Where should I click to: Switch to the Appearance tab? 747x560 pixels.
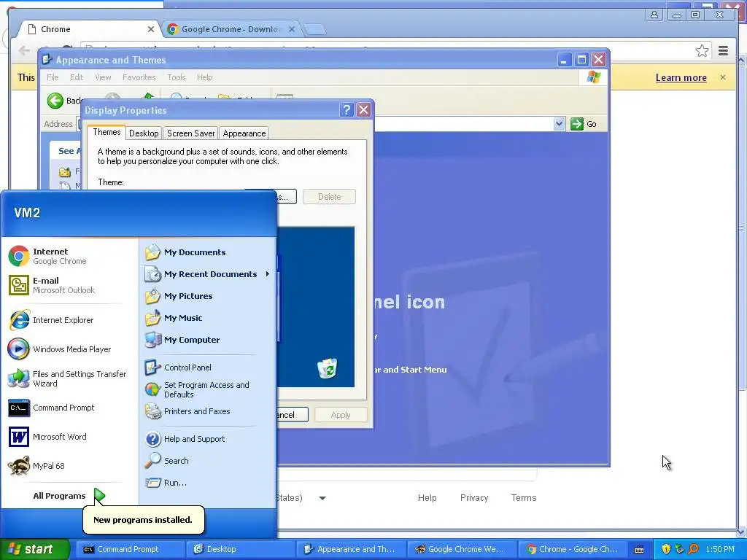coord(244,133)
